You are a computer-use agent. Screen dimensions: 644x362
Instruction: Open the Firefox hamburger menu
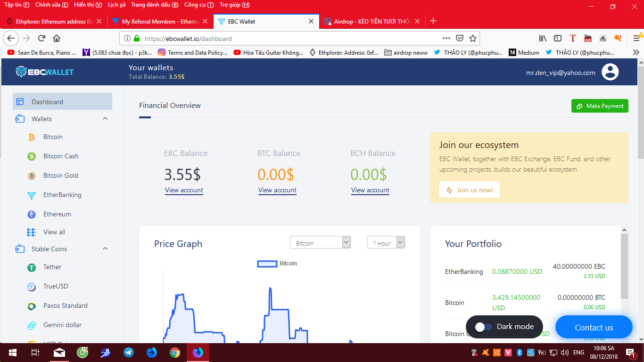click(636, 38)
